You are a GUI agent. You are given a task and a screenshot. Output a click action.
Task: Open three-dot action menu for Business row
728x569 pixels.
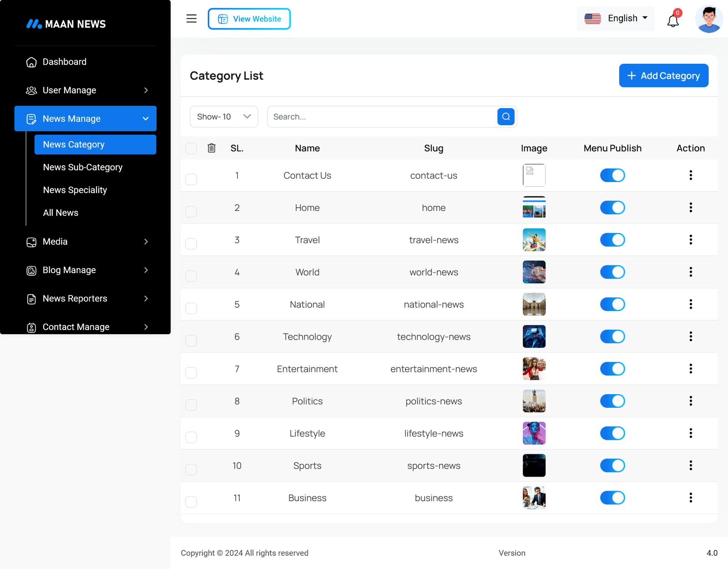(690, 498)
